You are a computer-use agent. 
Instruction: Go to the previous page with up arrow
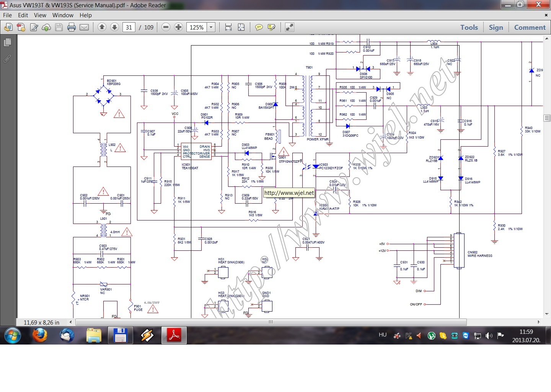102,27
